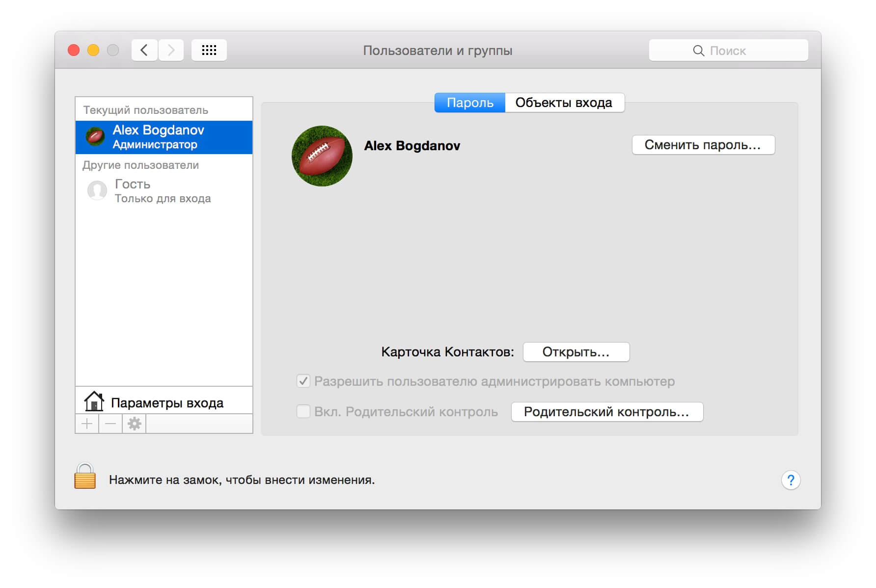Click the minus button to remove user
This screenshot has width=876, height=588.
pos(110,424)
